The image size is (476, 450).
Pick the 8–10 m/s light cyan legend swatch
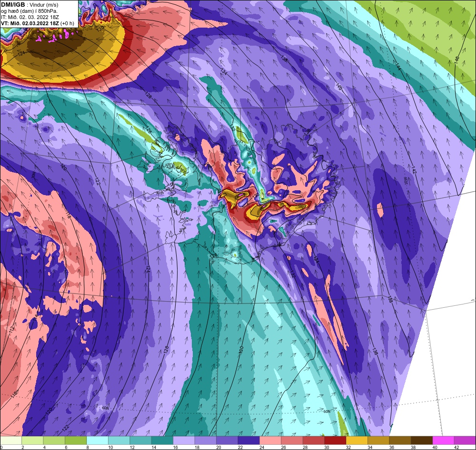(97, 440)
